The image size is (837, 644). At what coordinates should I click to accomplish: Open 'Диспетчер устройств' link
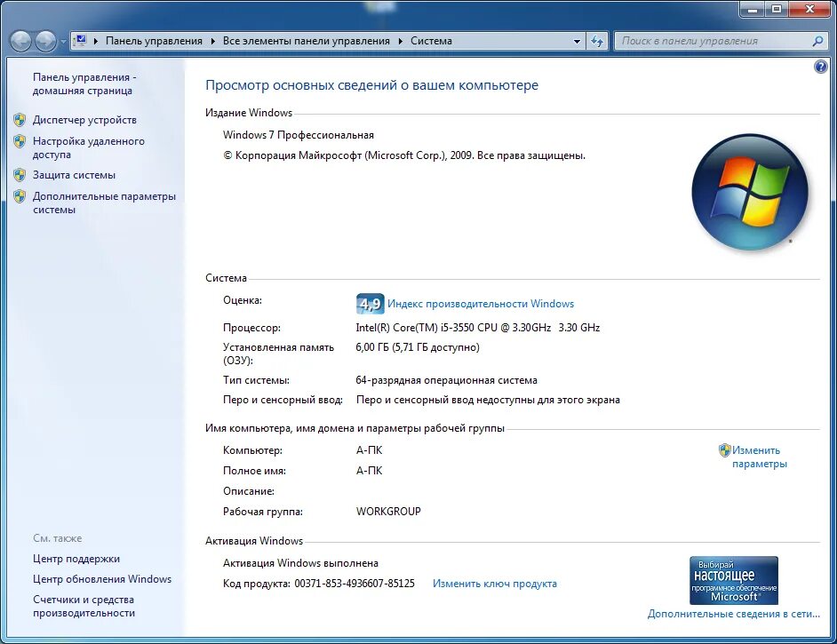84,120
